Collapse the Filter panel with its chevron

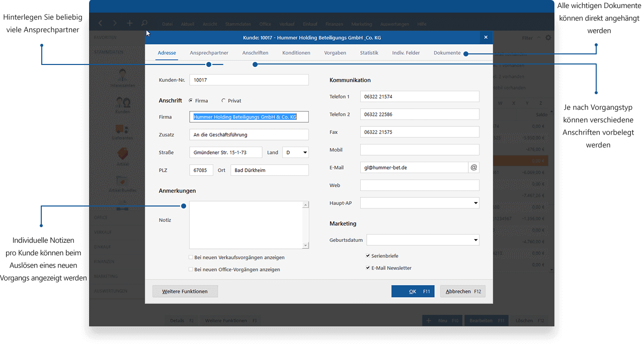[x=539, y=38]
